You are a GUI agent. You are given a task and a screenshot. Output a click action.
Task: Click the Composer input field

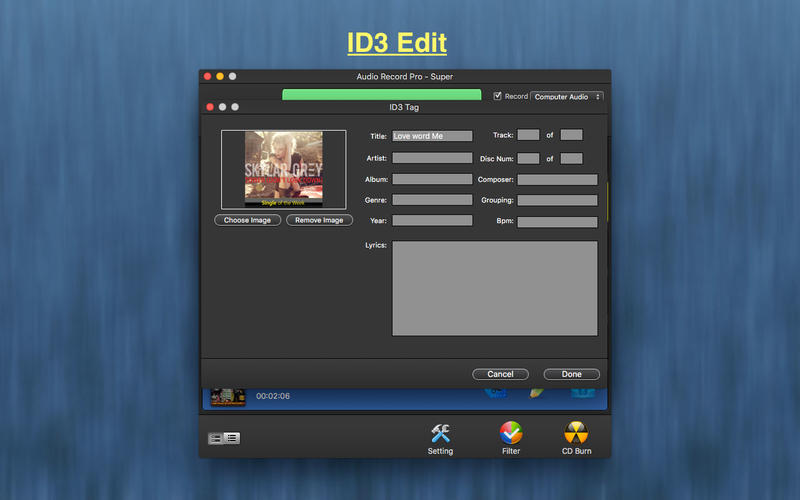557,180
